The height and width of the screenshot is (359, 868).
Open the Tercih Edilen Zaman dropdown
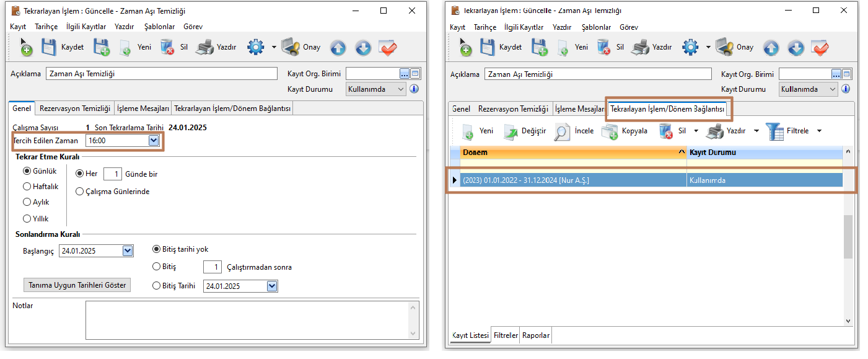(x=154, y=141)
